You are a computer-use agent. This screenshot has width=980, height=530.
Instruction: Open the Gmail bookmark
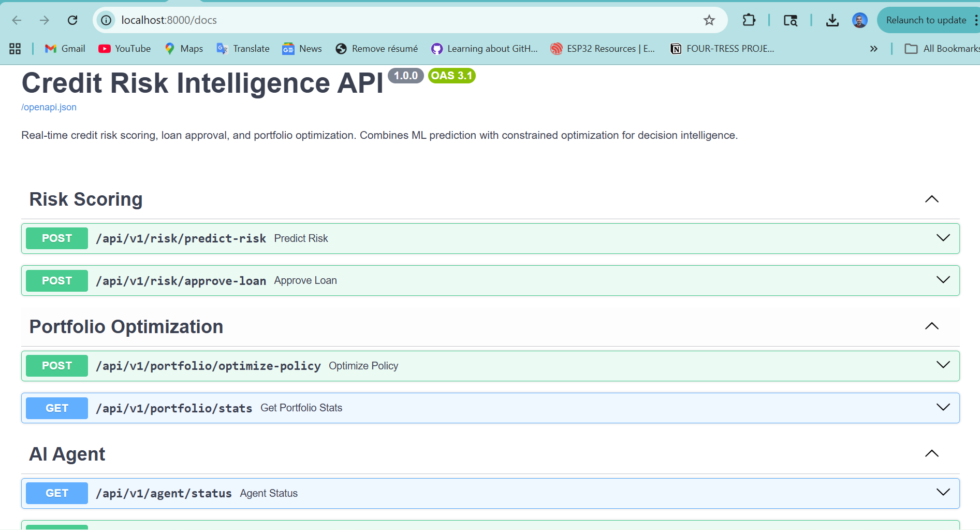[65, 49]
